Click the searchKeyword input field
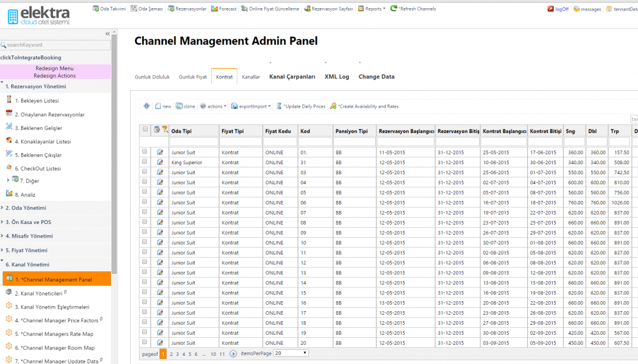Screen dimensions: 638x364 (x=55, y=45)
